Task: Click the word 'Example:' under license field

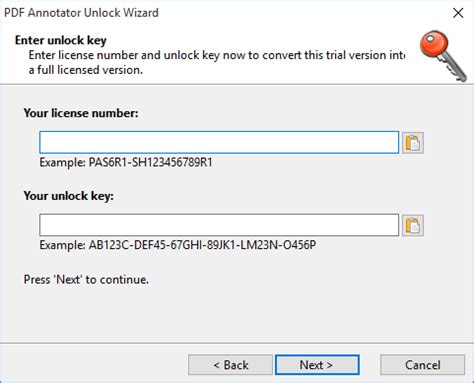Action: point(62,163)
